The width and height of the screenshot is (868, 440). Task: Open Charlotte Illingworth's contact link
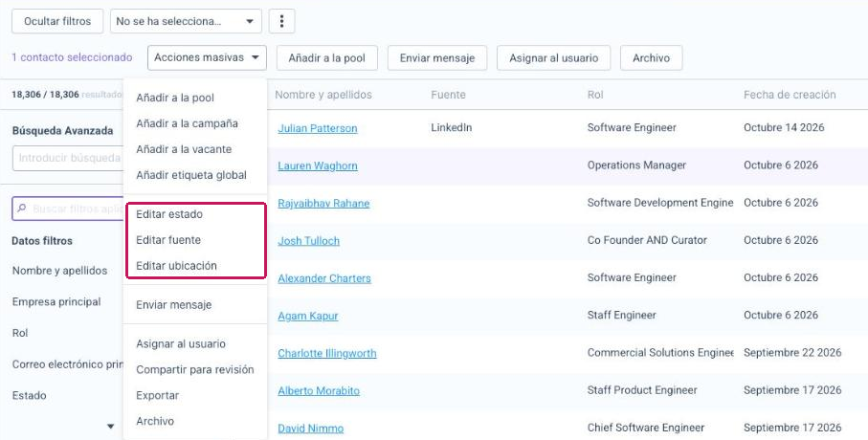[x=327, y=353]
